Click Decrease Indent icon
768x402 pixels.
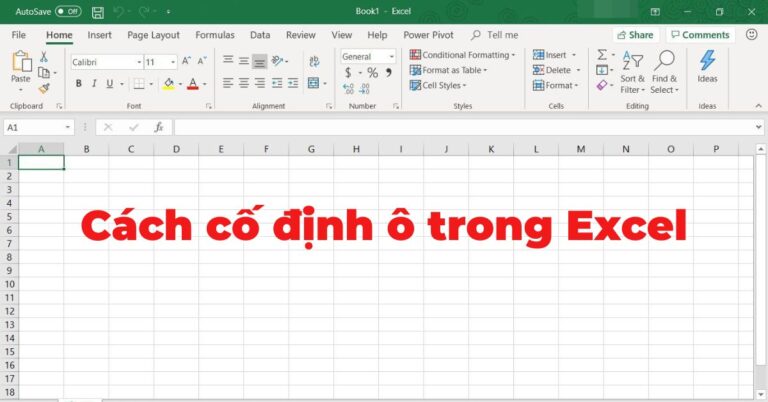tap(277, 83)
